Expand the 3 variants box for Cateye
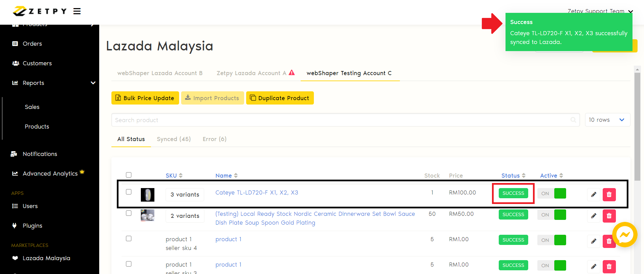This screenshot has height=274, width=644. 185,195
